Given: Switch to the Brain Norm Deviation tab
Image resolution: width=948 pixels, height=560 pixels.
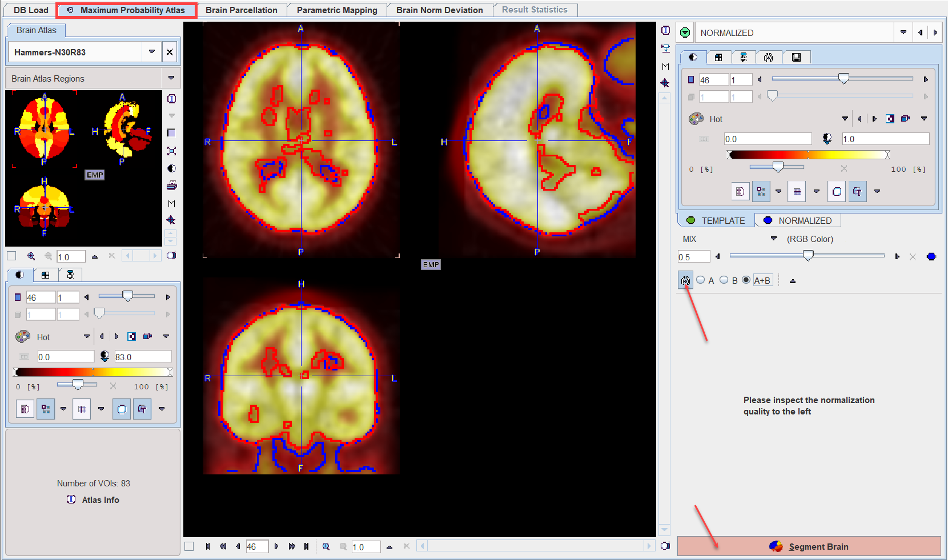Looking at the screenshot, I should 440,10.
